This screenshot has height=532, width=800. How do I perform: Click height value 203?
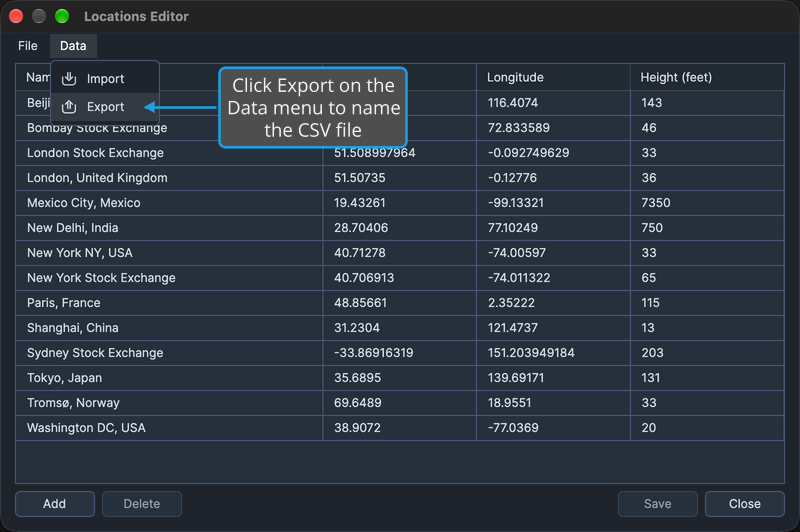click(653, 353)
